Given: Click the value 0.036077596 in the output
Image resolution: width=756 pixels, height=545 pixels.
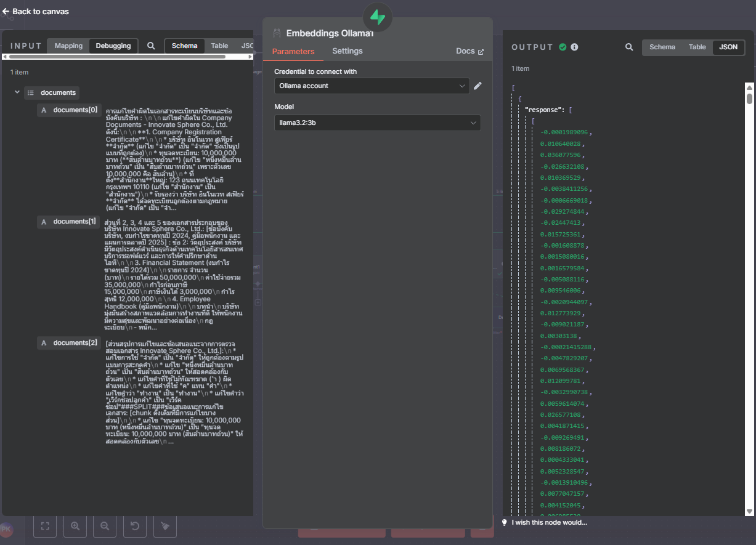Looking at the screenshot, I should tap(562, 155).
